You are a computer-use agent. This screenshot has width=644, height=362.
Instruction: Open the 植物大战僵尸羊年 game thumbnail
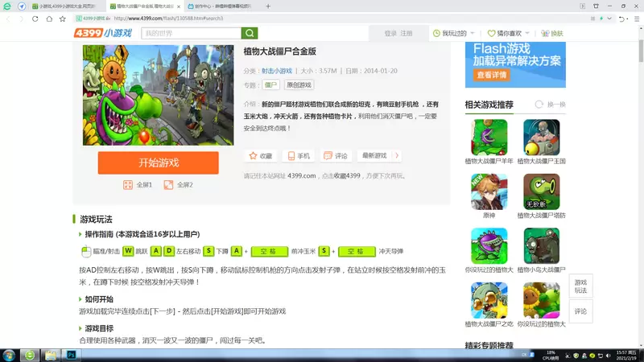click(489, 137)
